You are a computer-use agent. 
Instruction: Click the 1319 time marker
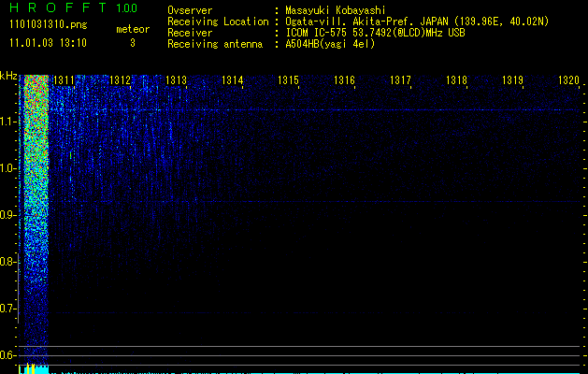pyautogui.click(x=512, y=80)
